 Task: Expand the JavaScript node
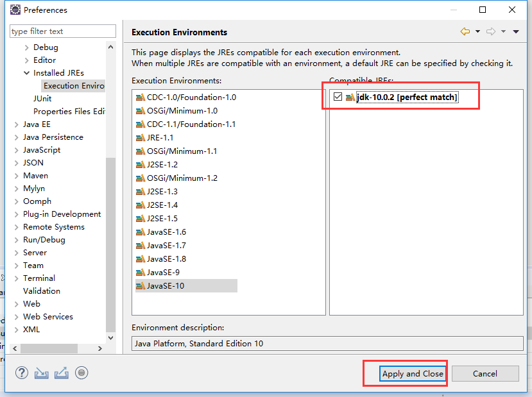click(x=16, y=151)
